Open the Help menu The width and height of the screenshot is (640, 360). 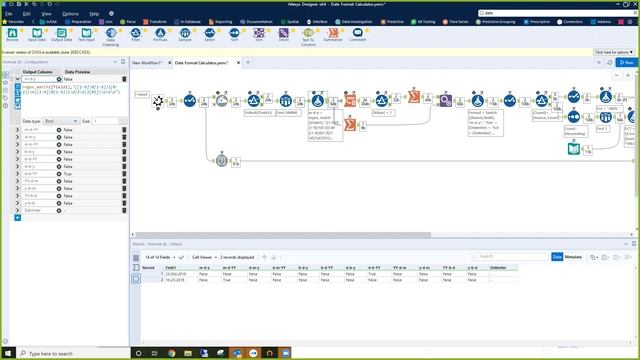click(94, 13)
